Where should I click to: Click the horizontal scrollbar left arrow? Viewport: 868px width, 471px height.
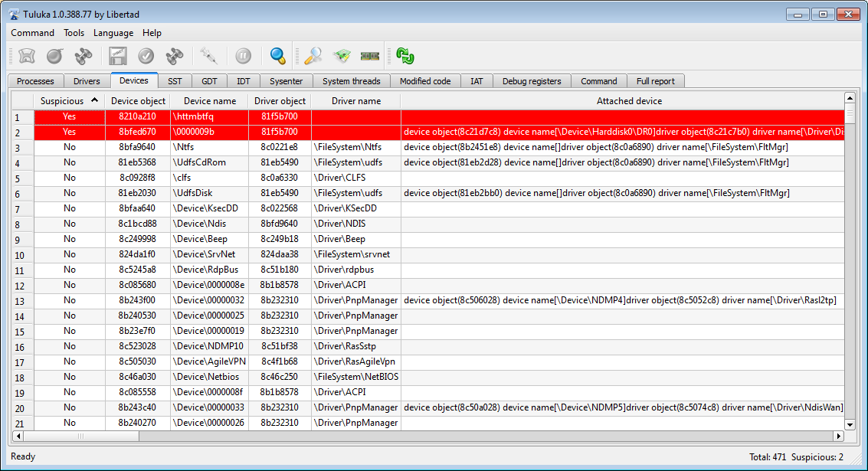[x=18, y=436]
